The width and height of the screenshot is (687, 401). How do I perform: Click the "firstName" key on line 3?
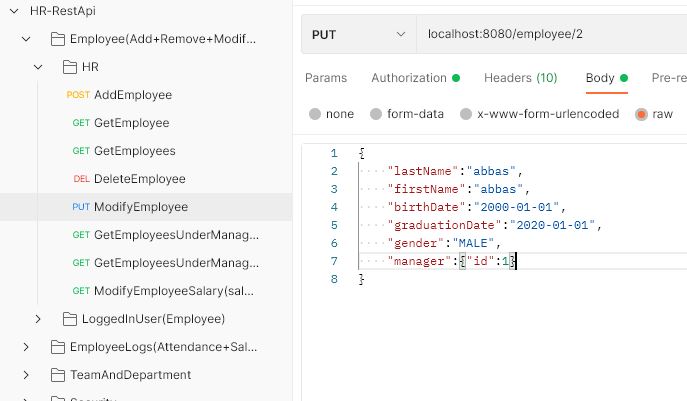[426, 189]
